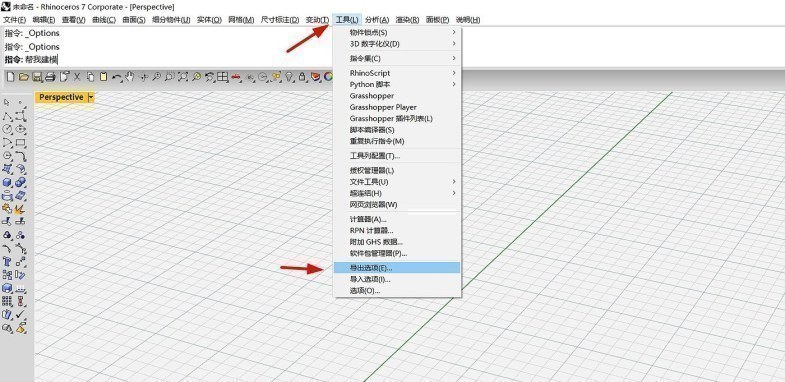785x382 pixels.
Task: Click the Save floppy disk icon
Action: (x=37, y=77)
